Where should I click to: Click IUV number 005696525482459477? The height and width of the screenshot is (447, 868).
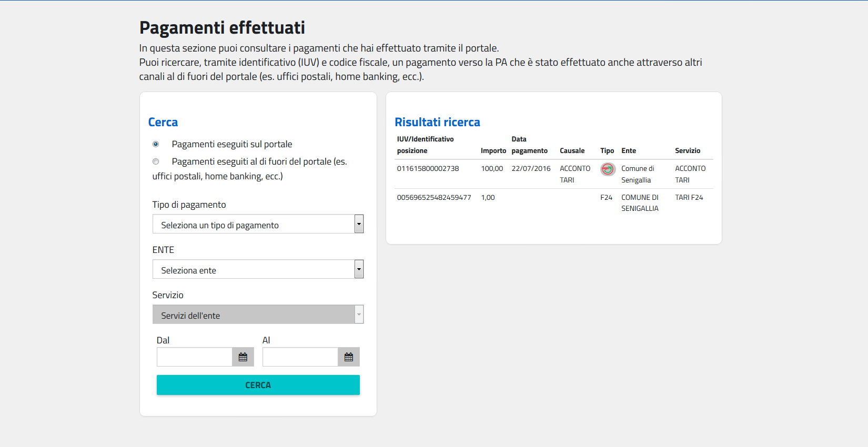(434, 197)
